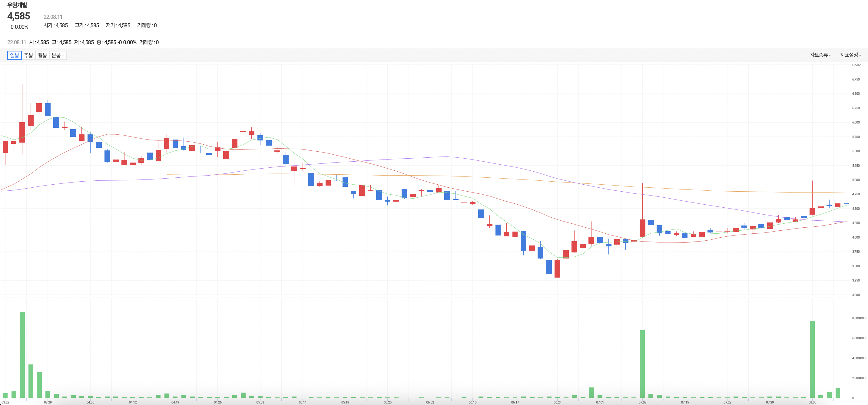Expand the 지표설정 indicator settings dropdown
The image size is (868, 405).
coord(850,55)
